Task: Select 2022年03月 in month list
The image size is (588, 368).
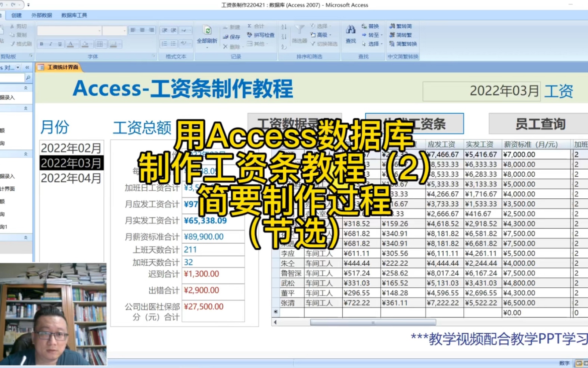Action: (71, 163)
